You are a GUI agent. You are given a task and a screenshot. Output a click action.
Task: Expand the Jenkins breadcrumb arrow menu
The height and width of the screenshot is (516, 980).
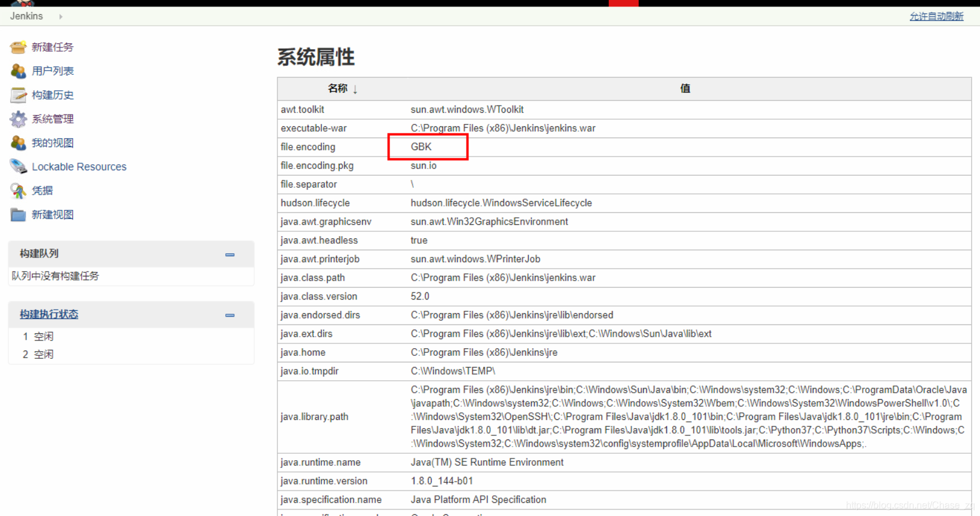(60, 17)
